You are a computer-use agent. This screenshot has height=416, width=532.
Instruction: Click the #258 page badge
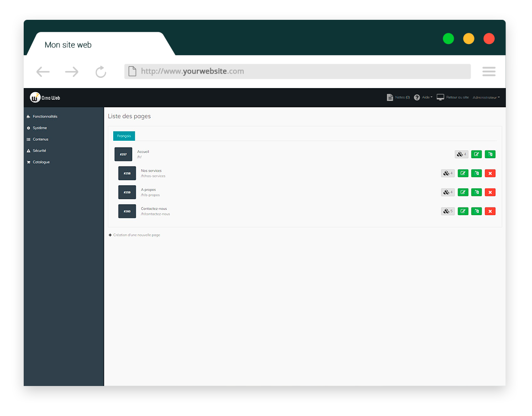coord(127,173)
